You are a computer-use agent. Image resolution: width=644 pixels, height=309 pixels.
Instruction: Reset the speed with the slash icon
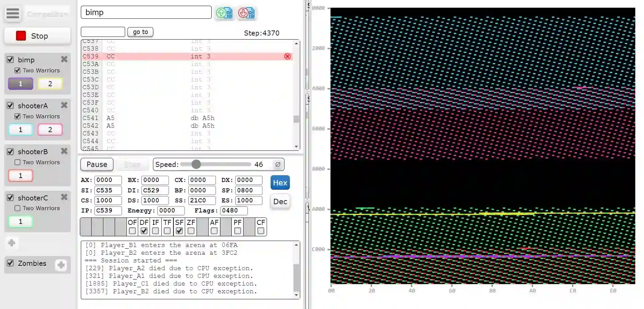278,164
